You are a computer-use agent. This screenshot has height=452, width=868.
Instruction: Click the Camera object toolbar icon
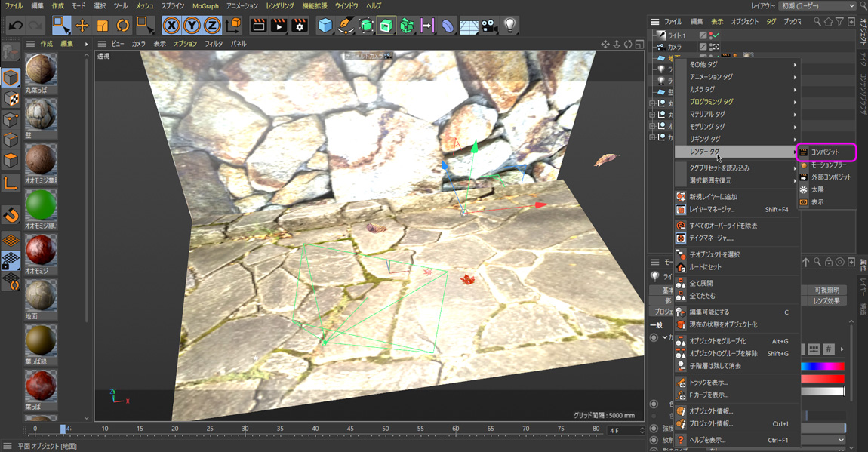pos(489,26)
